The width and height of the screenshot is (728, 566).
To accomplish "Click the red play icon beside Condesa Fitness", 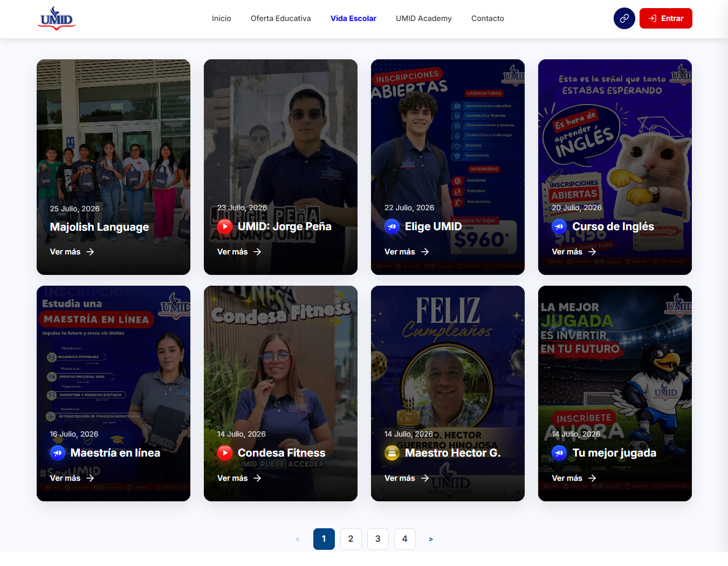I will (225, 453).
